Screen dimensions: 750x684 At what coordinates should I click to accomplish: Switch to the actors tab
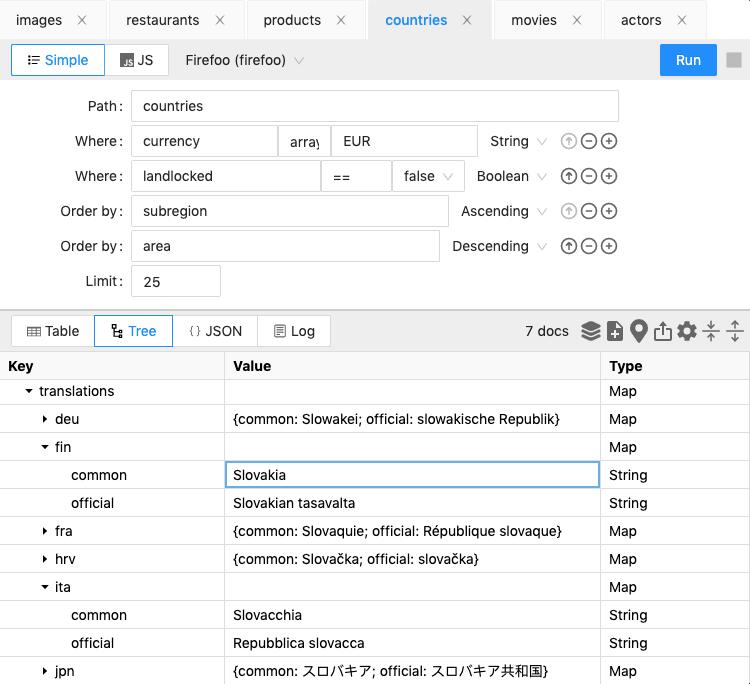pyautogui.click(x=641, y=20)
